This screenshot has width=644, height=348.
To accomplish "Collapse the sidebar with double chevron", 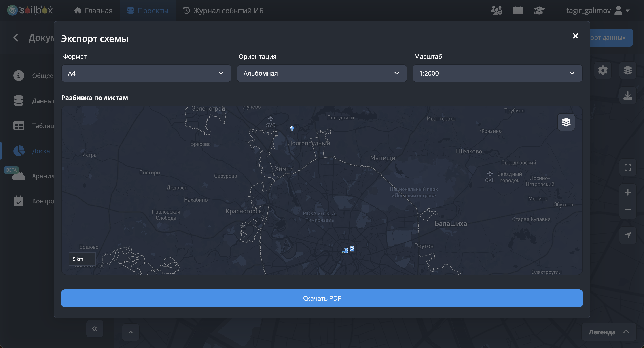I will tap(95, 329).
